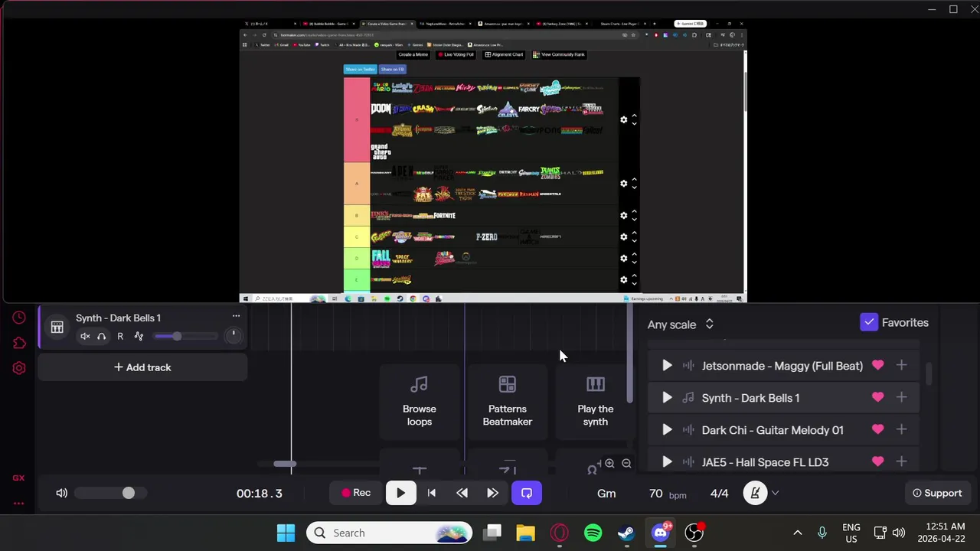980x551 pixels.
Task: Toggle loop playback
Action: coord(527,494)
